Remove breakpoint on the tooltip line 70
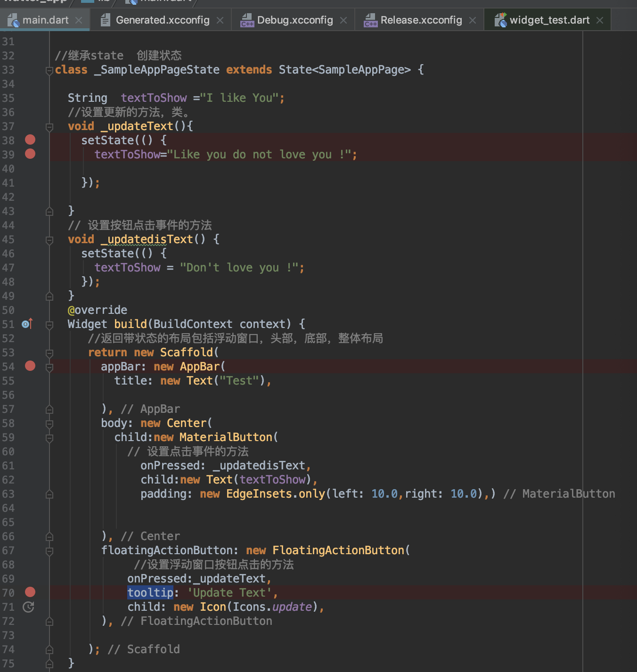Image resolution: width=637 pixels, height=672 pixels. [x=30, y=592]
